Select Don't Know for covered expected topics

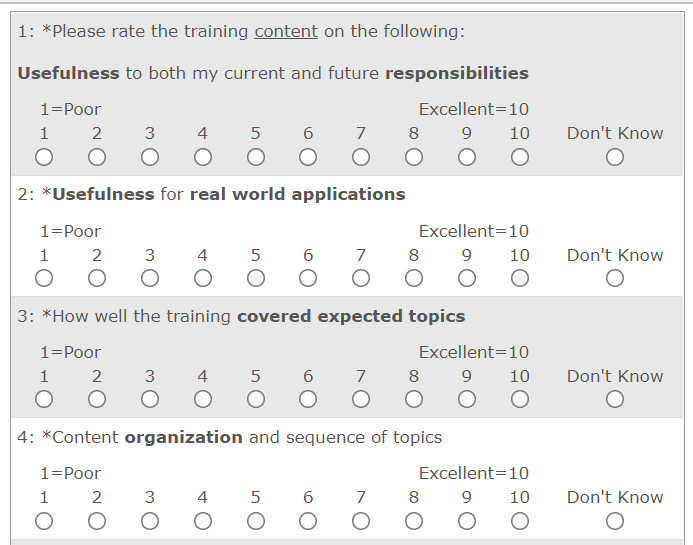tap(615, 399)
